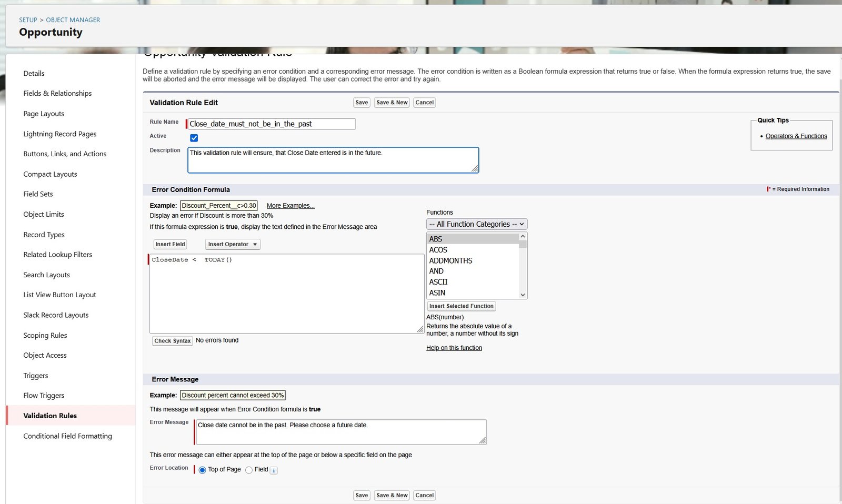Click the Insert Selected Function button

(460, 306)
